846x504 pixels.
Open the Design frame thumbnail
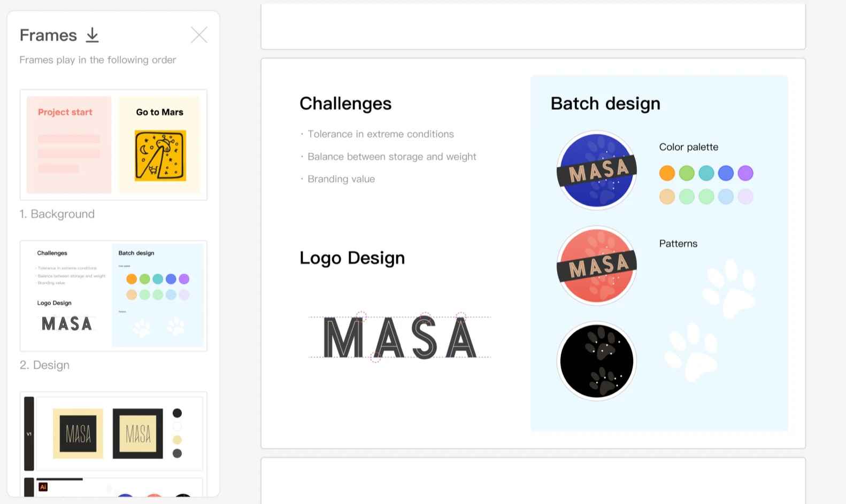point(113,296)
